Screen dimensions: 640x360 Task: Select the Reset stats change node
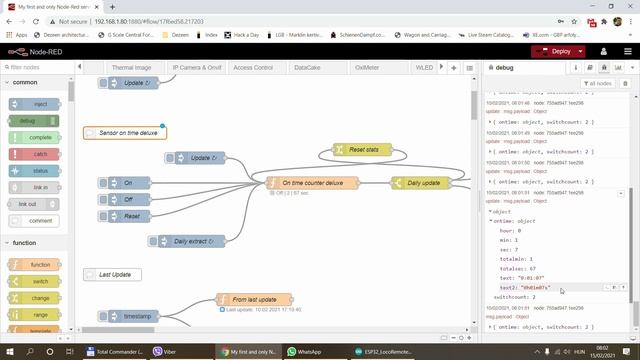pyautogui.click(x=362, y=150)
